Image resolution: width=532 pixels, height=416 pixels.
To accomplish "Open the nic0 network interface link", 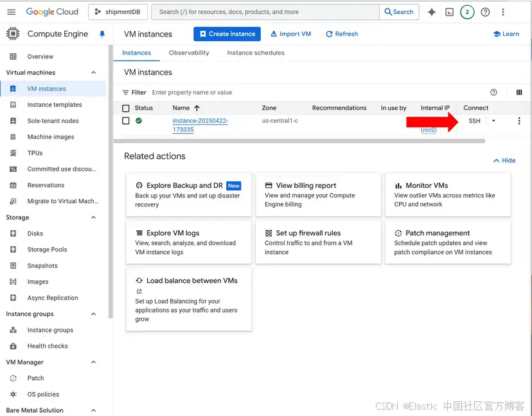I will (429, 130).
